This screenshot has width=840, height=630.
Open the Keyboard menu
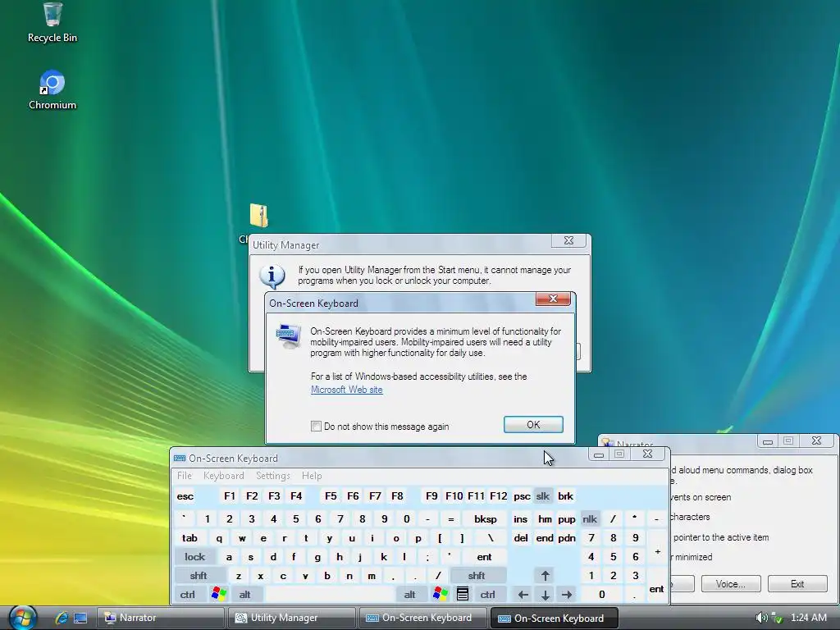223,476
